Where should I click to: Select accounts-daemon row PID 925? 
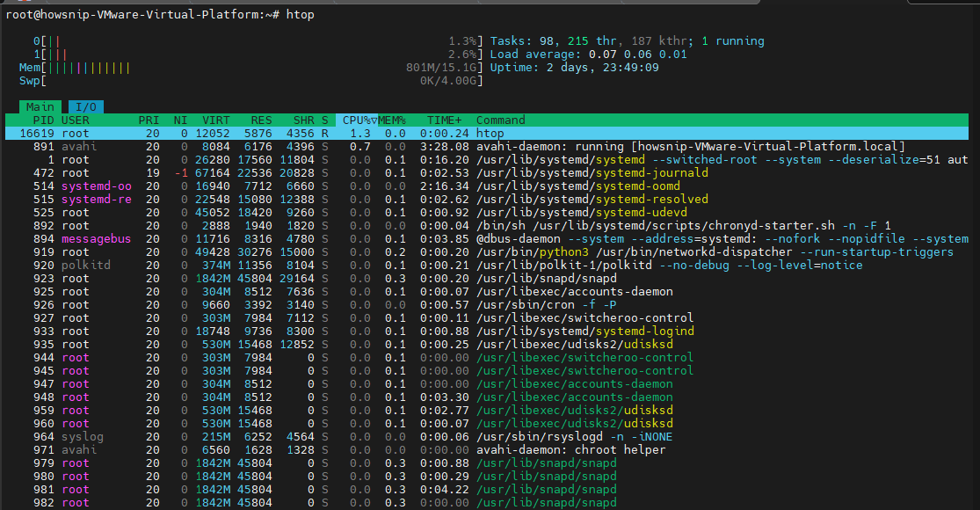(487, 291)
